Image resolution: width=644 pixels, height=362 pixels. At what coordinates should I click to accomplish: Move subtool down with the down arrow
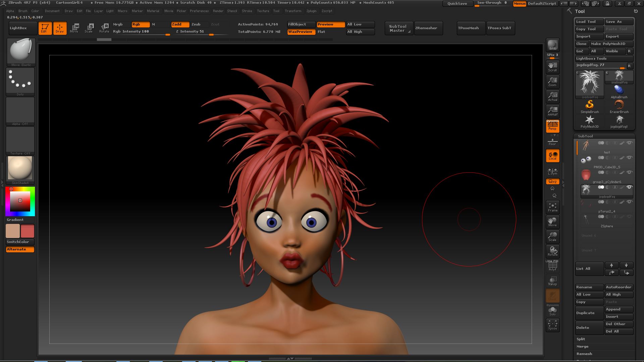pyautogui.click(x=626, y=265)
